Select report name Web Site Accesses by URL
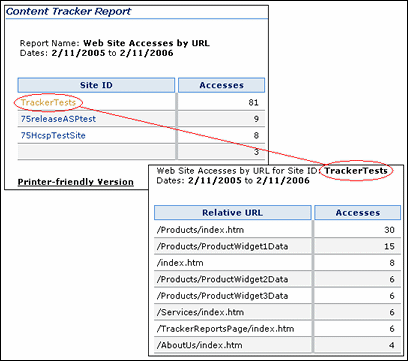 pyautogui.click(x=146, y=43)
